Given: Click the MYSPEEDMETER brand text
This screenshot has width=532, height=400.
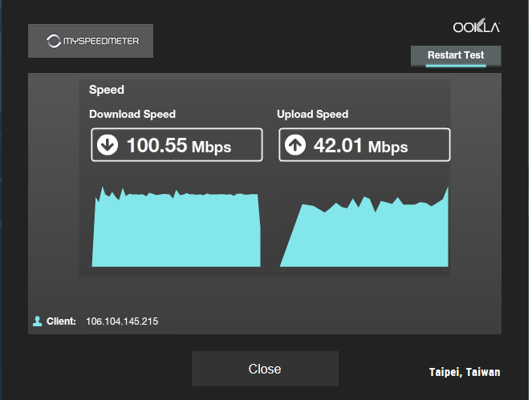Looking at the screenshot, I should (x=101, y=41).
